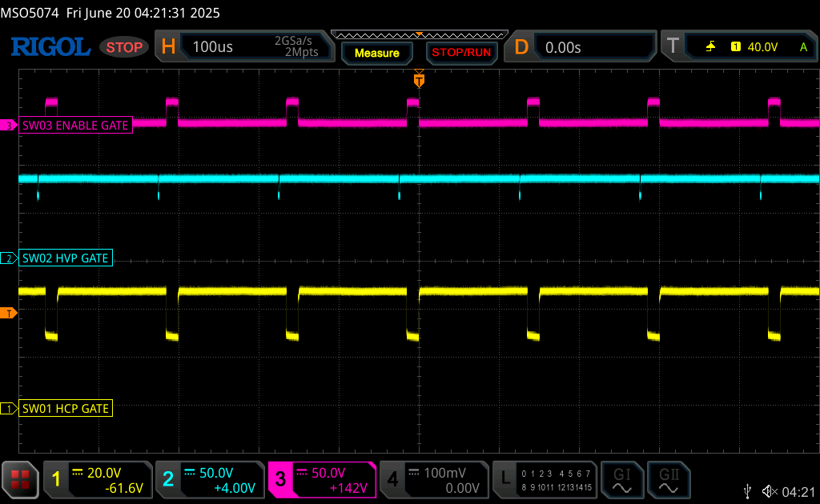Click the 04:21 clock display
Screen dimensions: 820x504
point(798,491)
